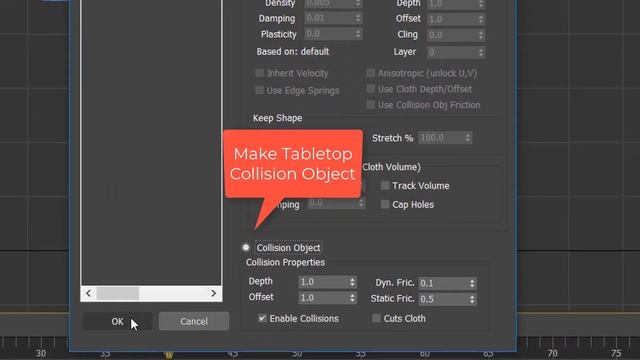Adjust the collision Depth spinner arrows
The image size is (640, 360).
352,282
